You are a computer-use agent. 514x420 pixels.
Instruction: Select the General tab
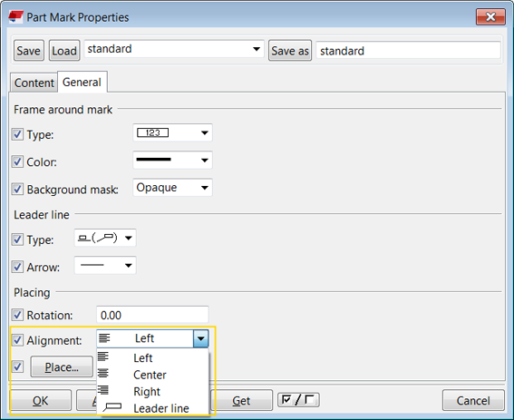82,82
